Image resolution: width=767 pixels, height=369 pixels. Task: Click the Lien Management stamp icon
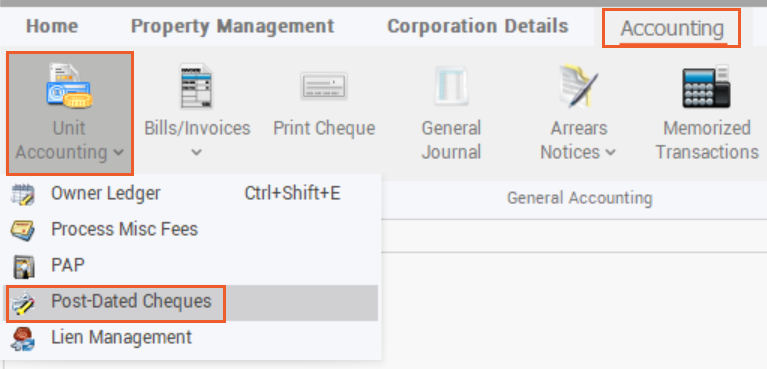coord(23,339)
